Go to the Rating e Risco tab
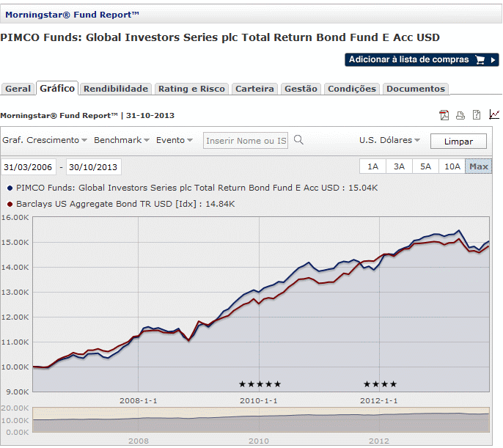This screenshot has height=448, width=503. coord(191,89)
